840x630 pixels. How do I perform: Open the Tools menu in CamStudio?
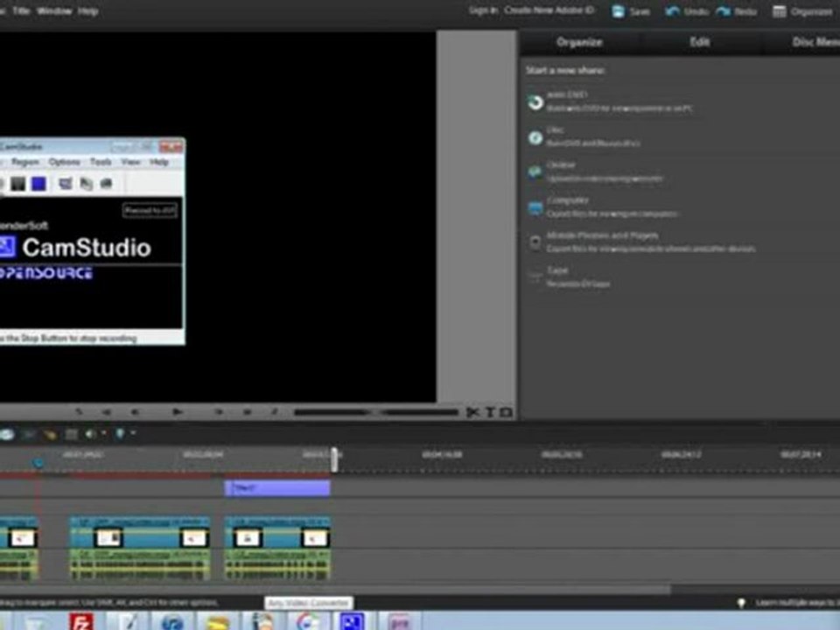[x=101, y=162]
